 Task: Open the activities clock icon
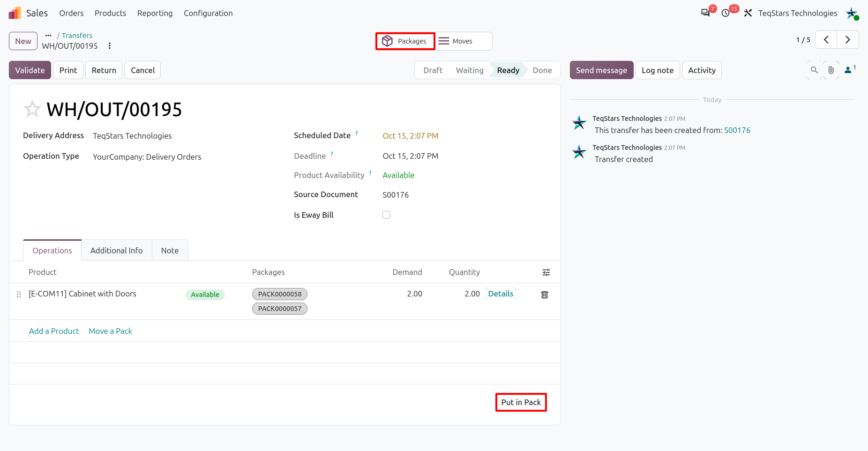(x=726, y=13)
